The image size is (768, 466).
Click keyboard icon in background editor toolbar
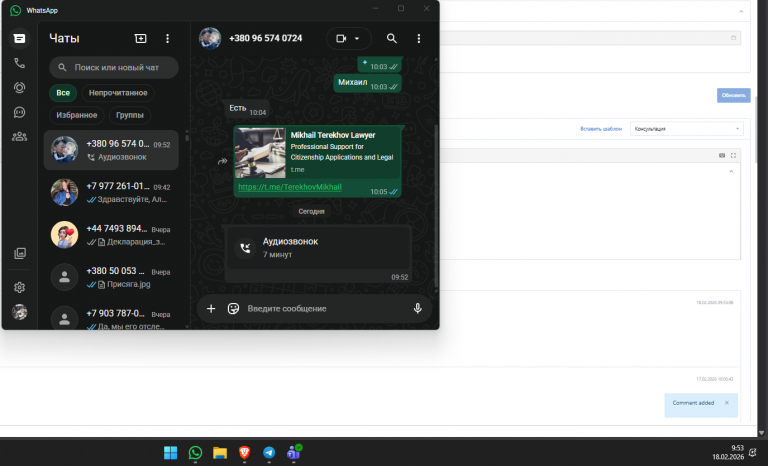[x=721, y=155]
